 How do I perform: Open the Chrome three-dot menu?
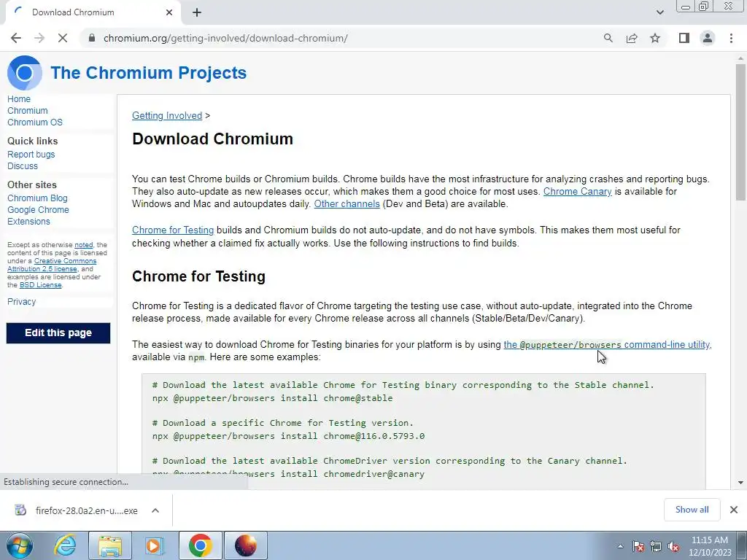tap(731, 38)
